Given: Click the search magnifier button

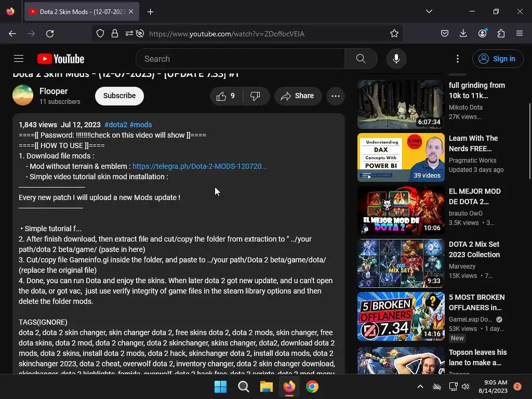Looking at the screenshot, I should pos(361,59).
